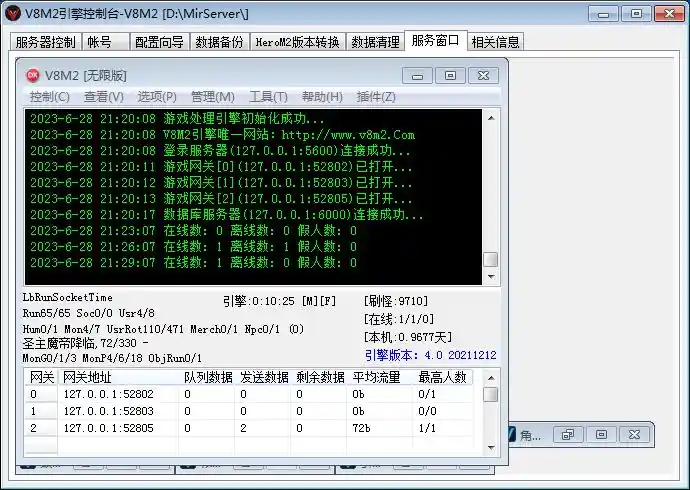This screenshot has height=490, width=690.
Task: Minimize the V8M2 [无限版] inner window
Action: click(x=418, y=76)
